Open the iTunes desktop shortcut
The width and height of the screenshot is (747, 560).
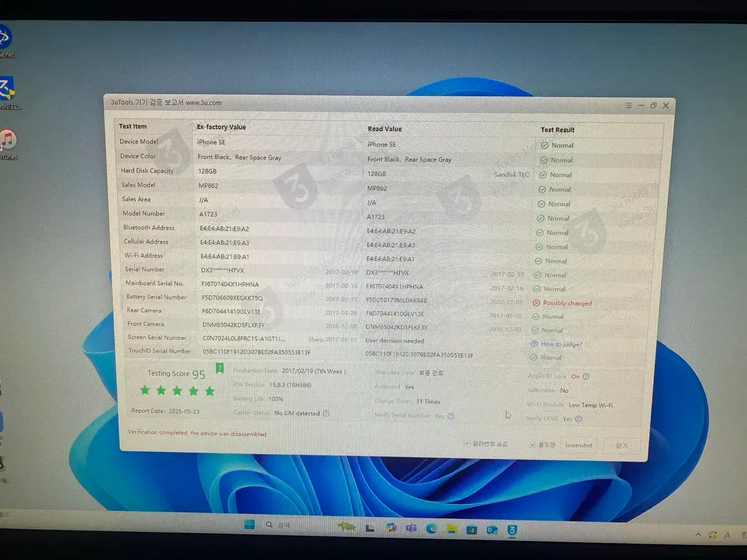(8, 145)
